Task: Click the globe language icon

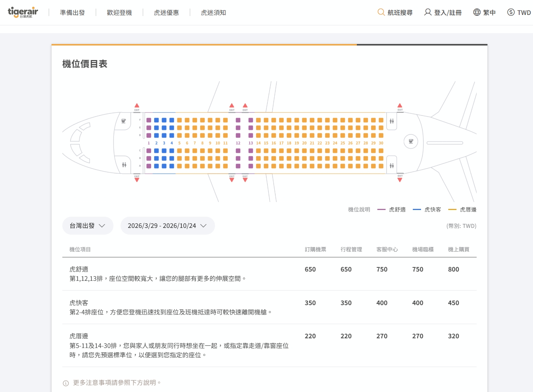Action: point(477,12)
